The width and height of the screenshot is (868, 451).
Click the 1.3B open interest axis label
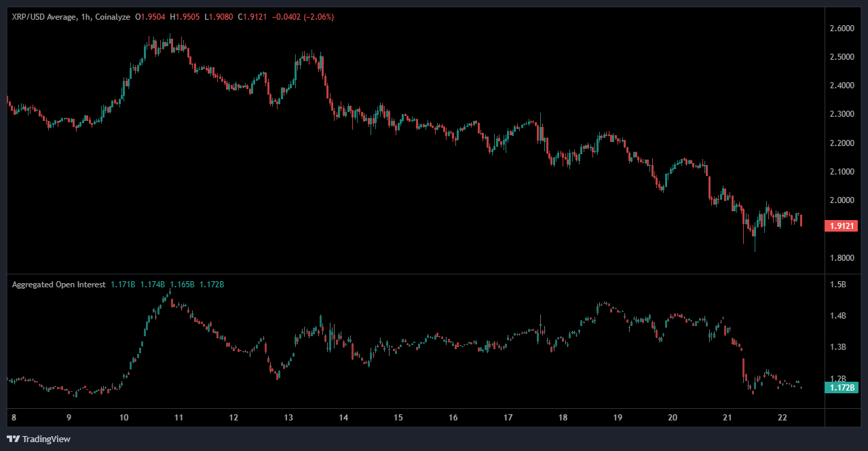839,347
